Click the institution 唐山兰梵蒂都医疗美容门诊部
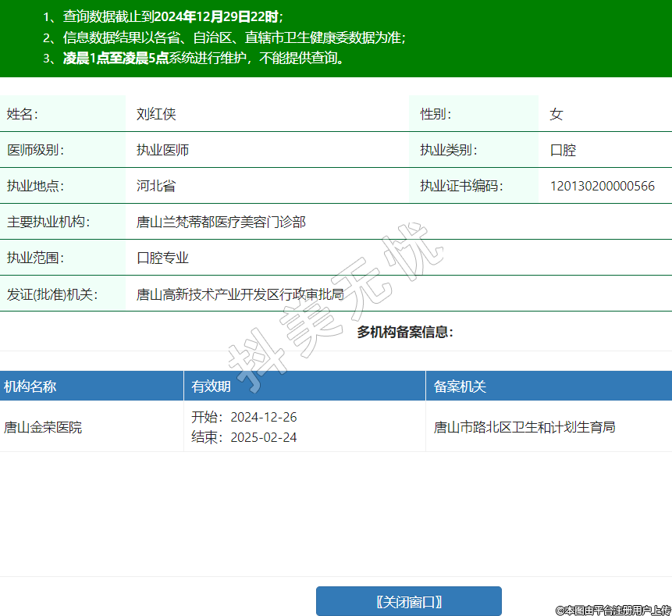 pyautogui.click(x=221, y=222)
